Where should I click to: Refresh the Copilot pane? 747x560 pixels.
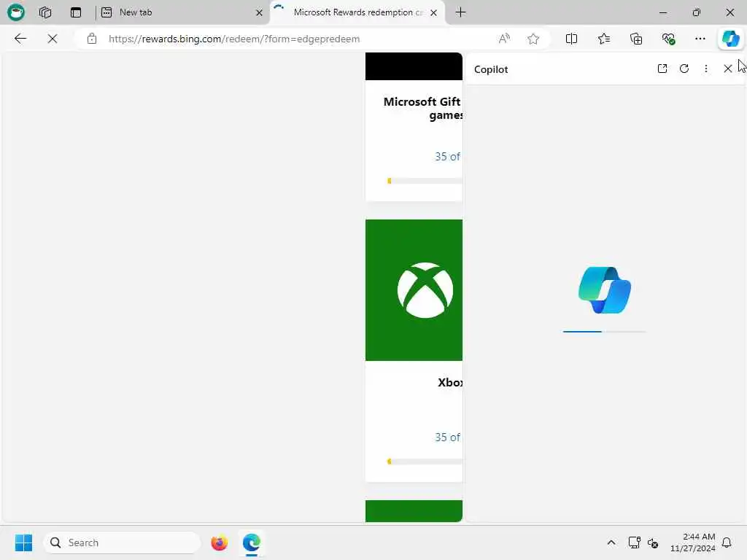(x=684, y=69)
